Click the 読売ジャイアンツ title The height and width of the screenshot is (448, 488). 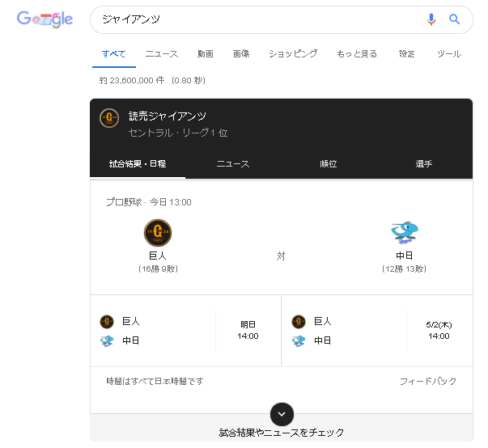(168, 116)
